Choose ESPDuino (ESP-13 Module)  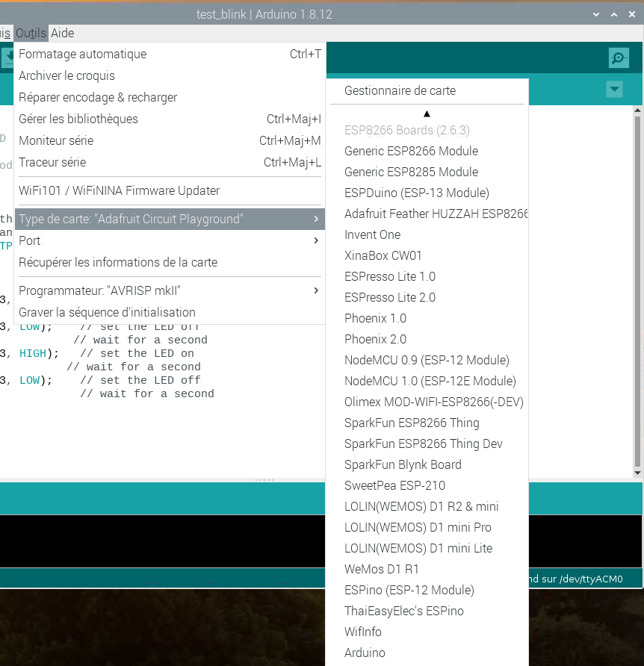(427, 193)
